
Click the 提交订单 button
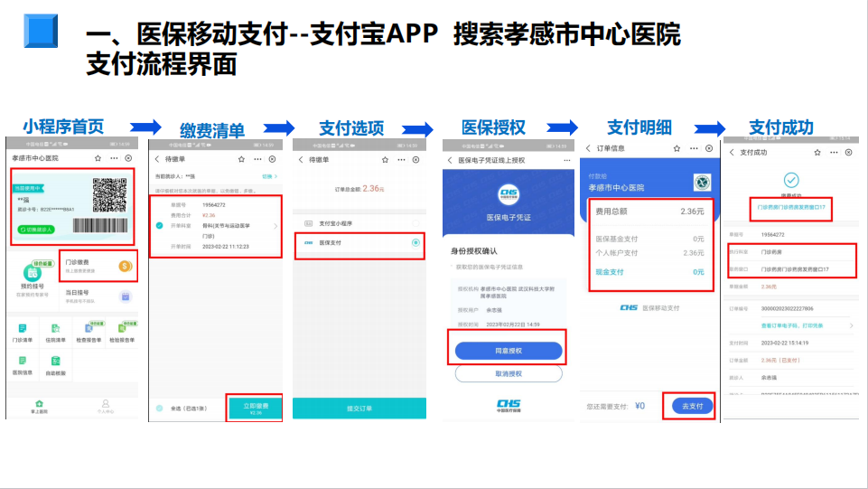(359, 409)
